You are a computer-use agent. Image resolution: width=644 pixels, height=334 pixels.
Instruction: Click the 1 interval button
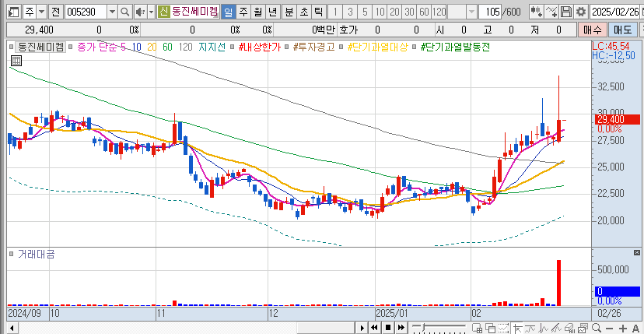[334, 12]
